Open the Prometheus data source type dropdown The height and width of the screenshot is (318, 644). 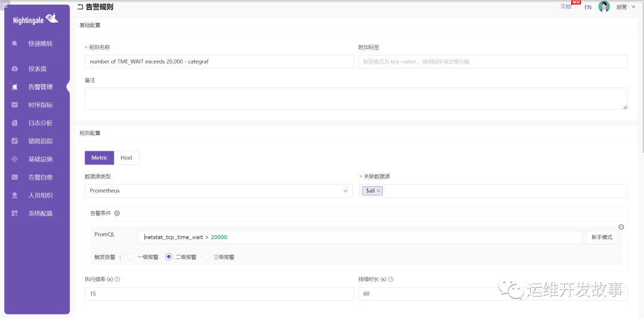[218, 191]
